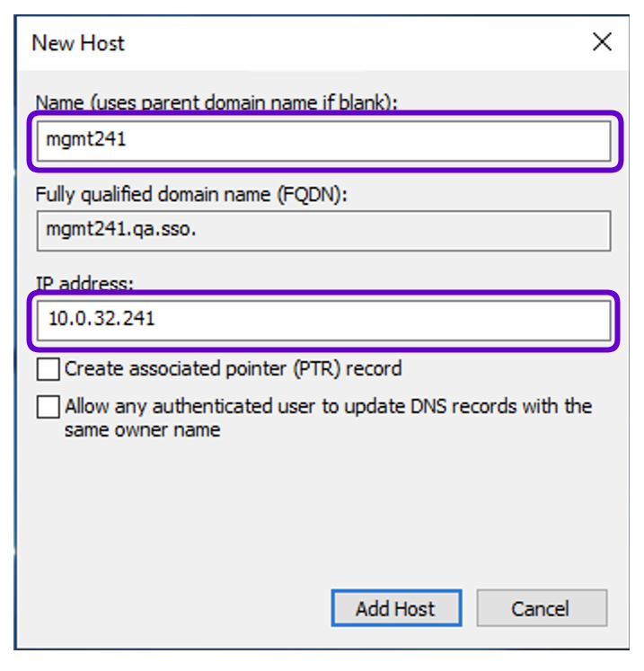Enable the Create associated pointer (PTR) record checkbox
This screenshot has width=644, height=671.
tap(49, 368)
